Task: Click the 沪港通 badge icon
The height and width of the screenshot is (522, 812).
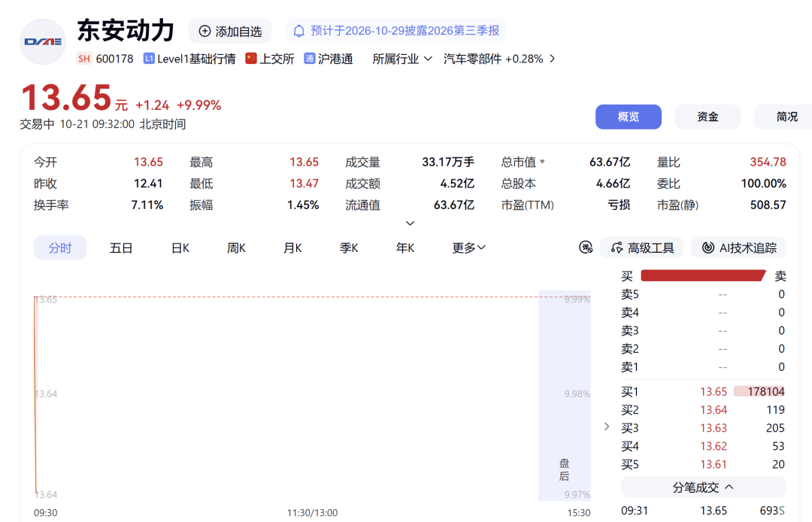Action: [x=310, y=59]
